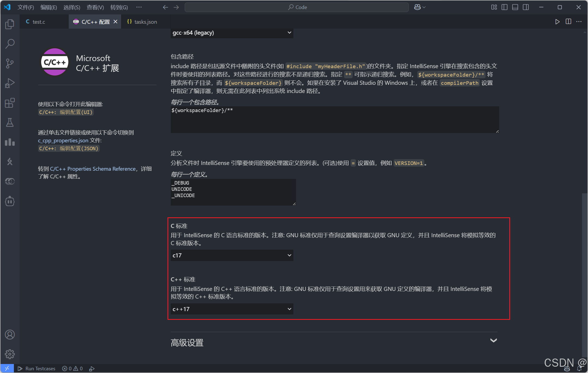Open the C++ standard c++17 dropdown
The width and height of the screenshot is (588, 373).
click(x=232, y=309)
